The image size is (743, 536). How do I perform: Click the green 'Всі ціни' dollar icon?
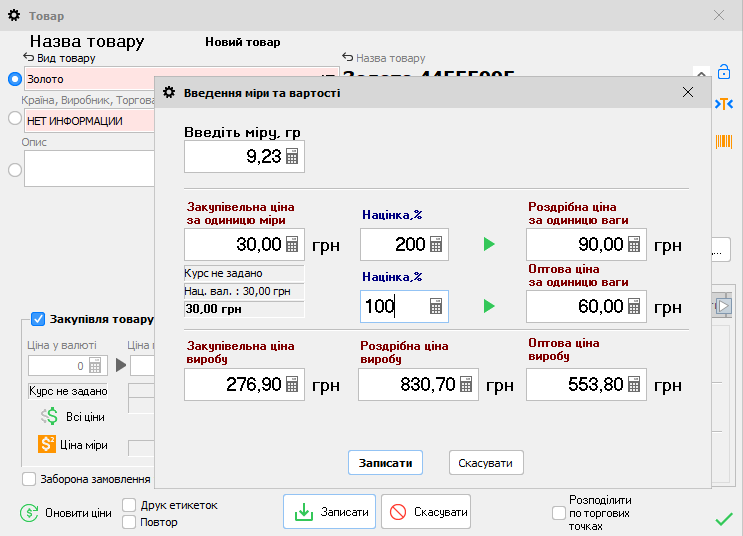[49, 416]
